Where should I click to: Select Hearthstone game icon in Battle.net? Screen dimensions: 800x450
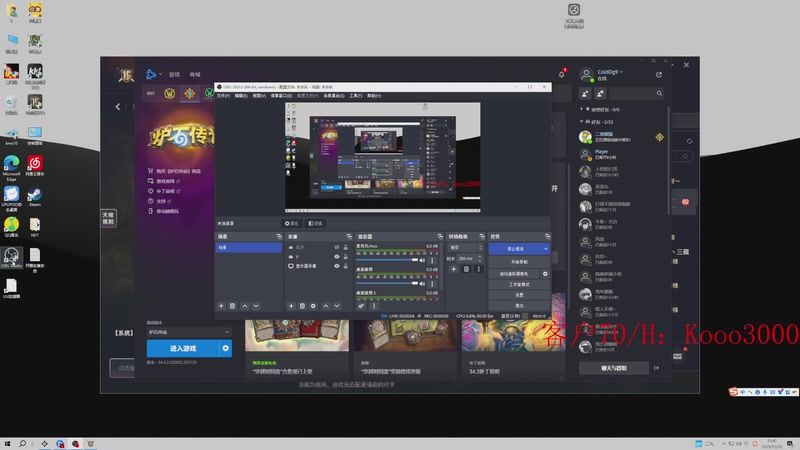tap(189, 93)
